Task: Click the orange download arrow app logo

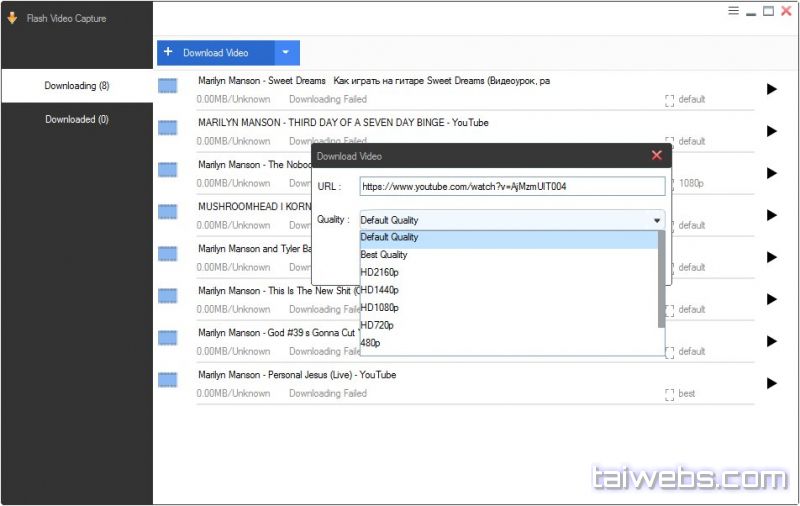Action: (x=12, y=18)
